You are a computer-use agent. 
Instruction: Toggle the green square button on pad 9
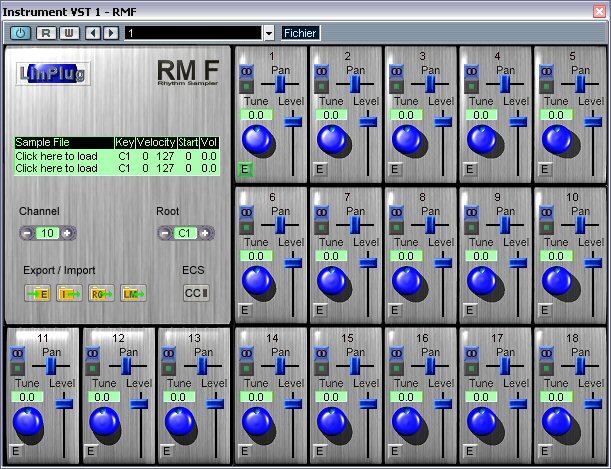point(471,227)
